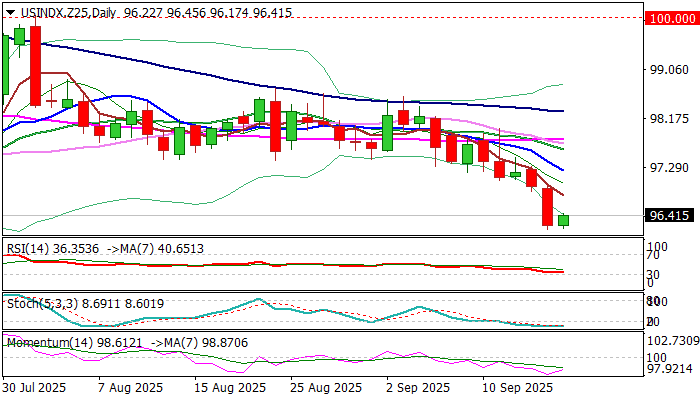This screenshot has width=700, height=400.
Task: Click the red 100.000 price level tag
Action: point(673,18)
